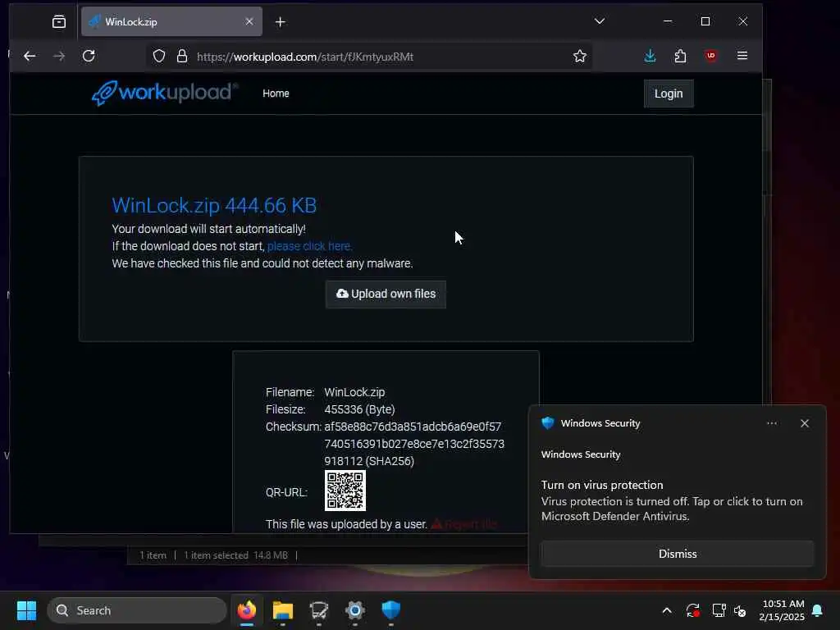Go to the Home menu item

coord(276,94)
